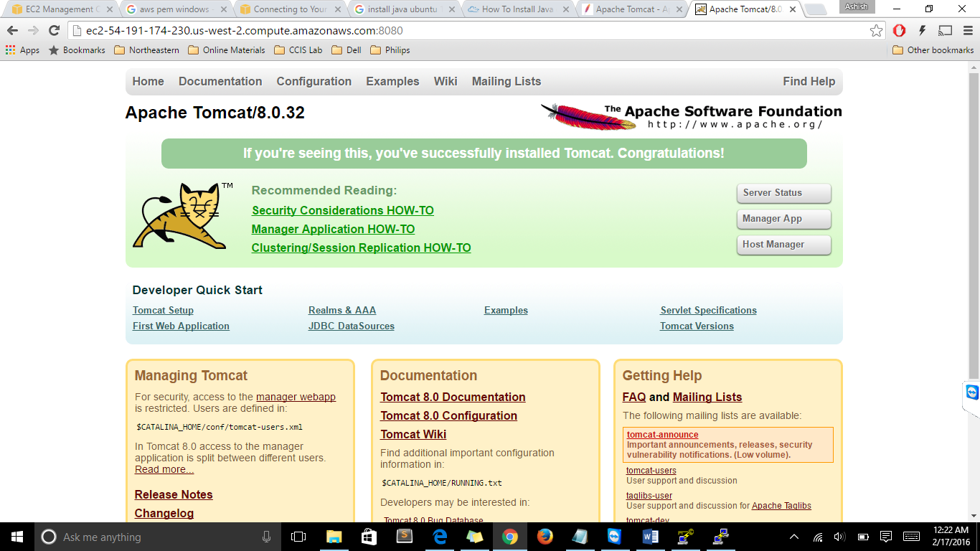980x551 pixels.
Task: Click the Find Help link in nav bar
Action: point(809,82)
